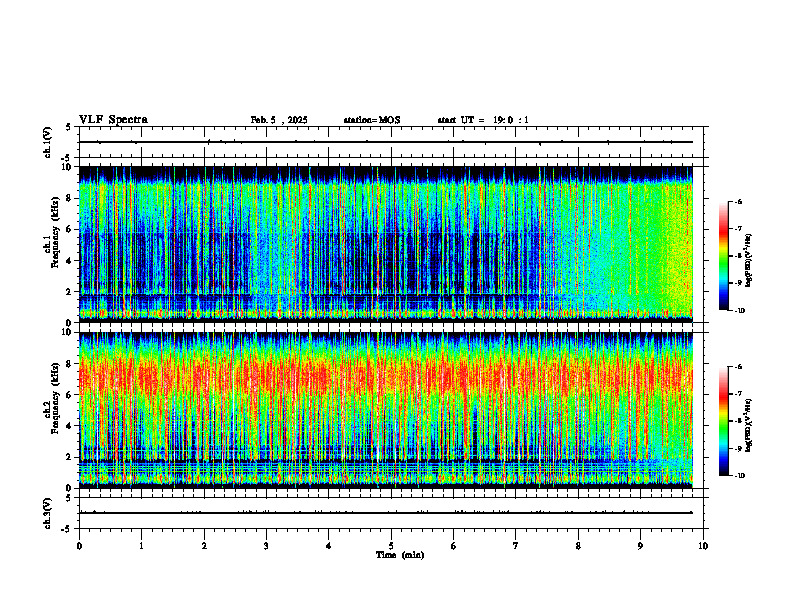Click the ch.1 "Frequency (kHz)" axis label
Image resolution: width=792 pixels, height=612 pixels.
(54, 233)
